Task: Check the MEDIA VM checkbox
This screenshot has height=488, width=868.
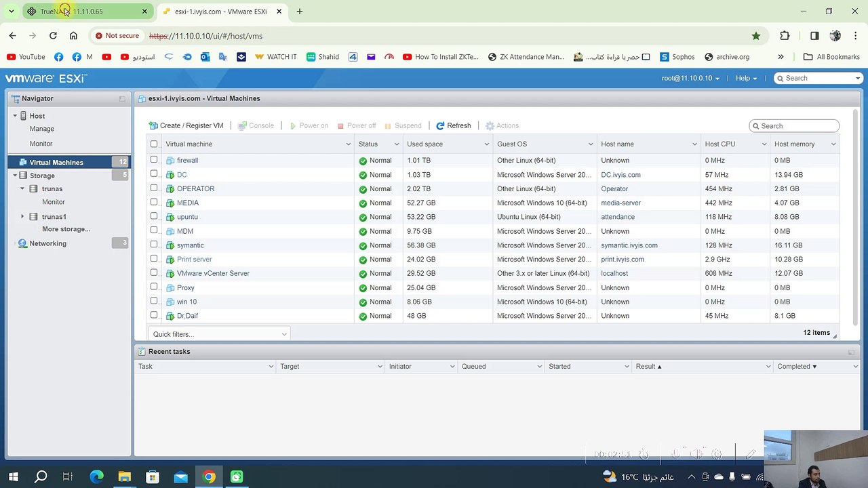Action: click(x=154, y=203)
